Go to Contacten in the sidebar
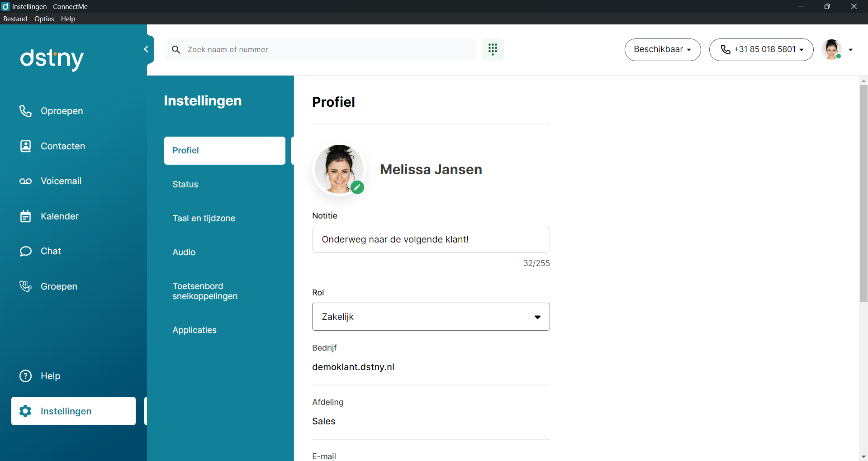 pos(62,146)
